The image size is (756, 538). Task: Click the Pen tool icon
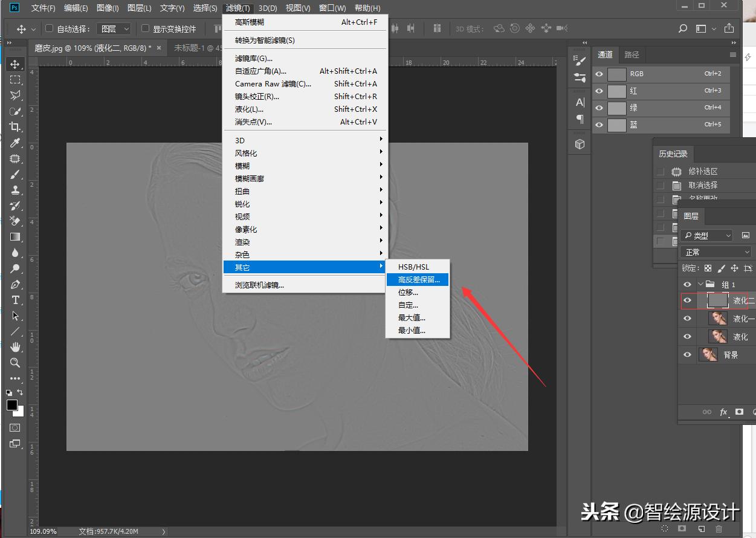[x=15, y=284]
